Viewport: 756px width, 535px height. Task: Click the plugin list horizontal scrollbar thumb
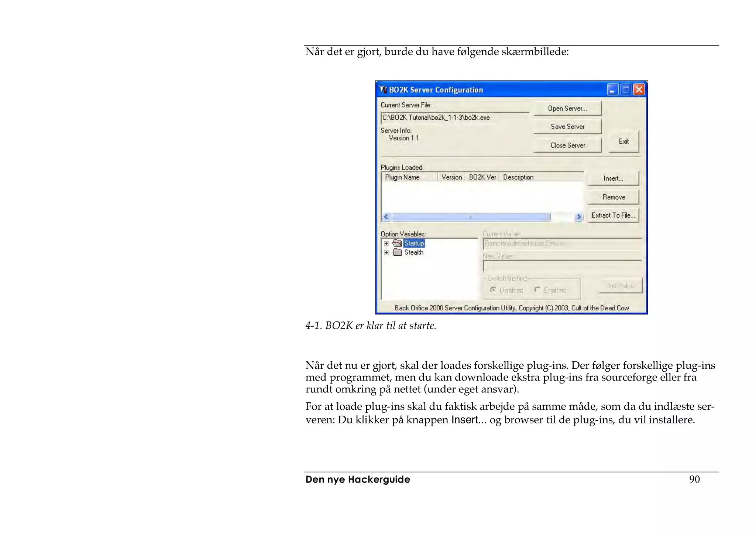(471, 217)
